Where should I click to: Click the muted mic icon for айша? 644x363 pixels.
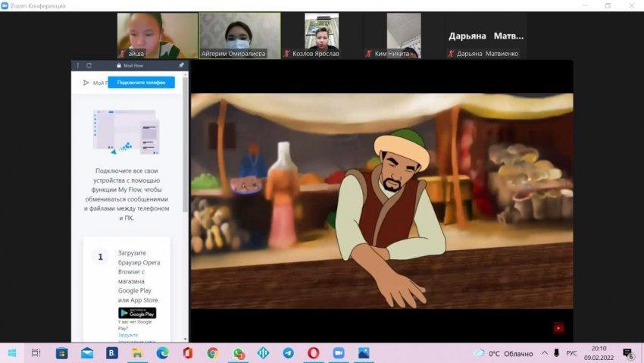point(121,53)
